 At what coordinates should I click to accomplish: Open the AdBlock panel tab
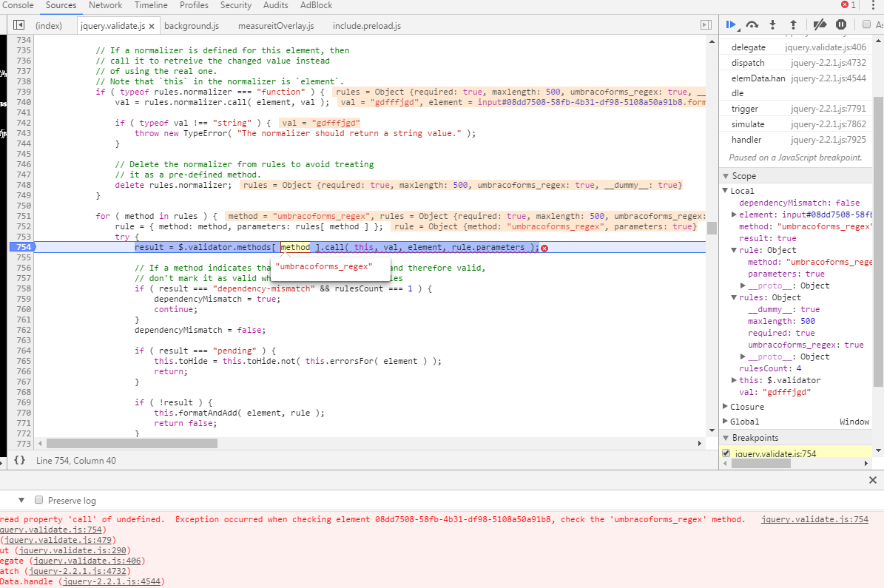tap(317, 5)
